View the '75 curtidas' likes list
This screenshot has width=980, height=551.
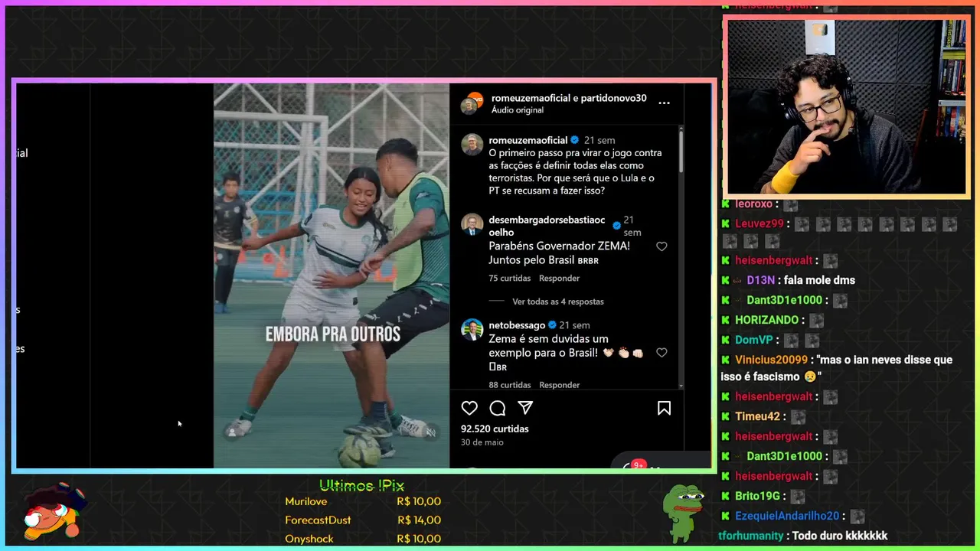pyautogui.click(x=510, y=279)
